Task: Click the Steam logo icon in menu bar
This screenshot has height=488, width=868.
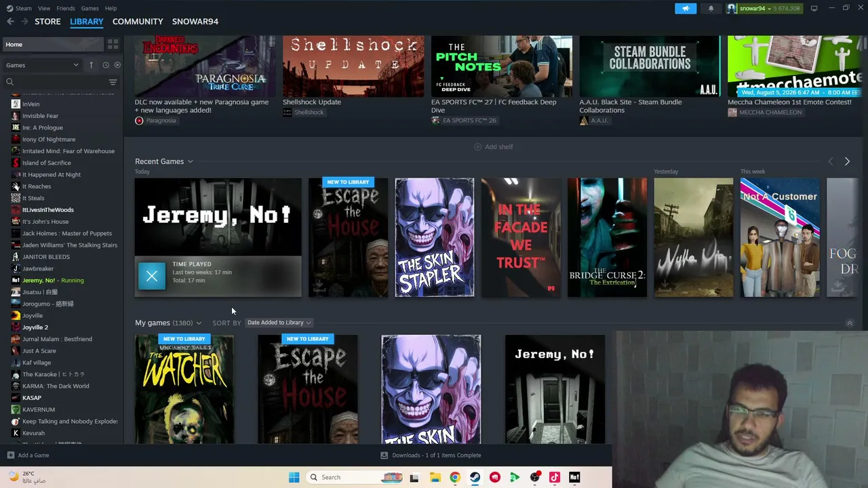Action: (x=8, y=8)
